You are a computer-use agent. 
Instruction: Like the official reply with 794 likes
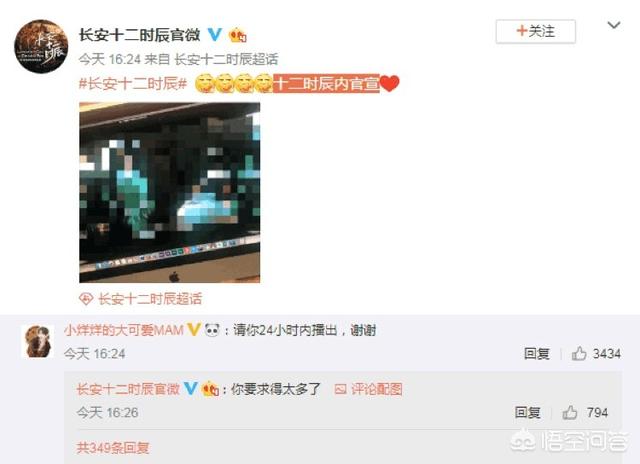570,413
